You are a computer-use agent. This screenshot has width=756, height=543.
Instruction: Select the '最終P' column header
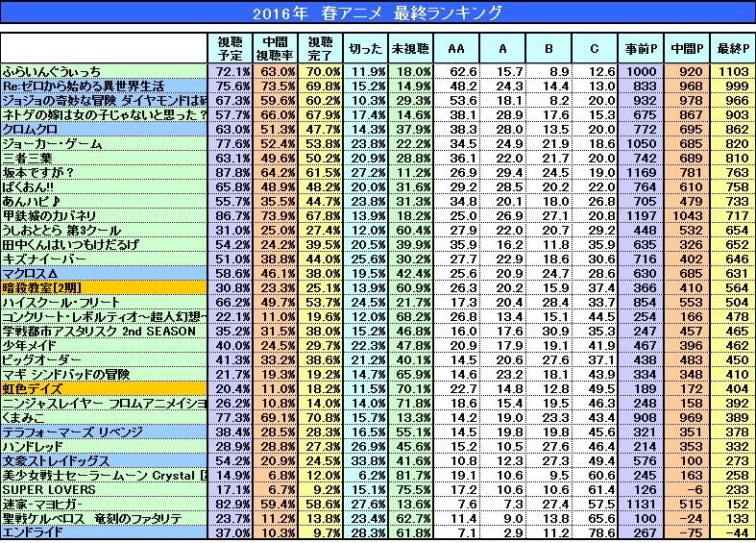coord(733,48)
